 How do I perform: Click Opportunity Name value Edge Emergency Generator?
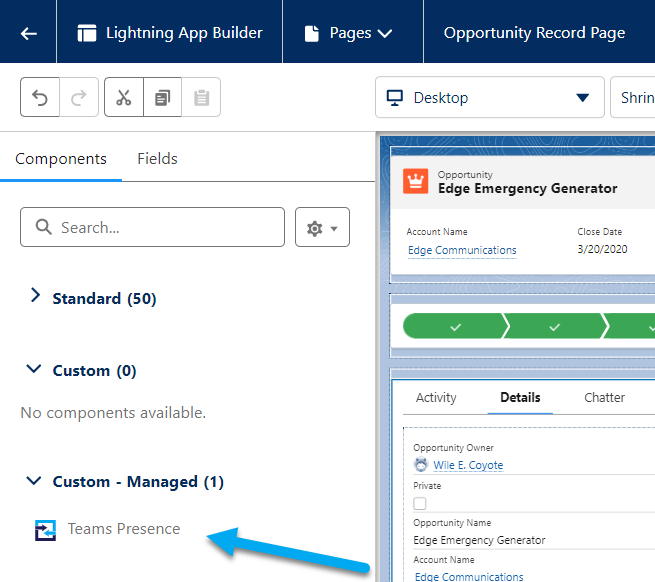click(x=479, y=540)
